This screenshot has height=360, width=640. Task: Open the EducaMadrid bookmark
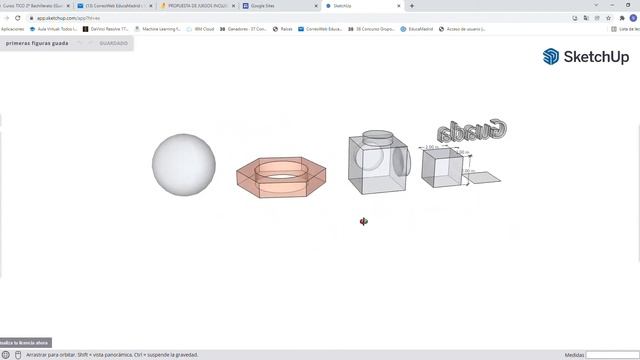pyautogui.click(x=417, y=29)
